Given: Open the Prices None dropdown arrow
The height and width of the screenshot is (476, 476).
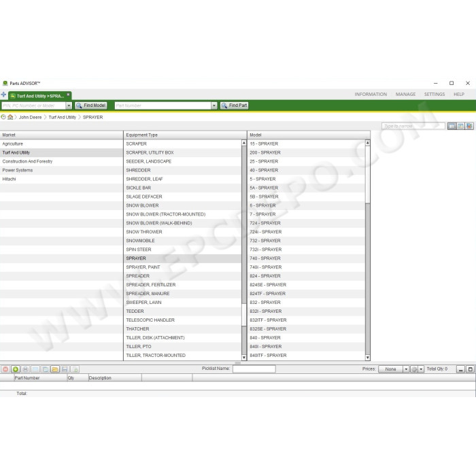Looking at the screenshot, I should coord(406,369).
